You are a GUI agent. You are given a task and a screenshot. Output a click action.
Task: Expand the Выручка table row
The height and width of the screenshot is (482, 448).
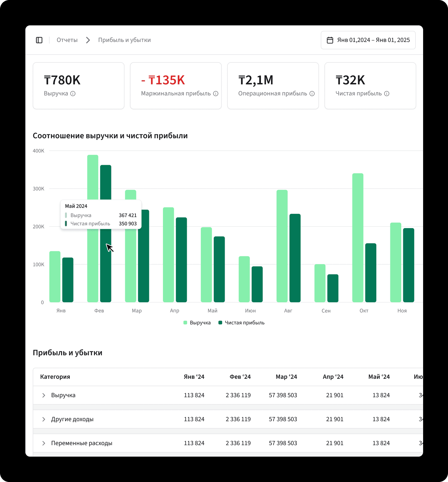coord(44,395)
